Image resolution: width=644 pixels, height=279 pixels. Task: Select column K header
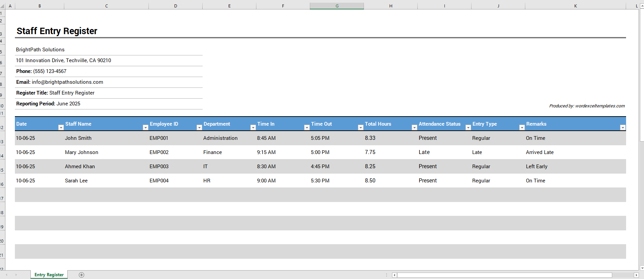pyautogui.click(x=575, y=6)
